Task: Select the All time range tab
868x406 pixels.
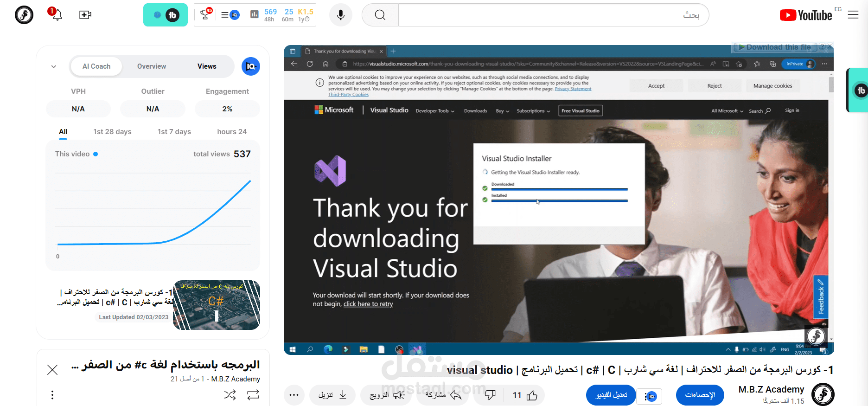Action: 63,132
